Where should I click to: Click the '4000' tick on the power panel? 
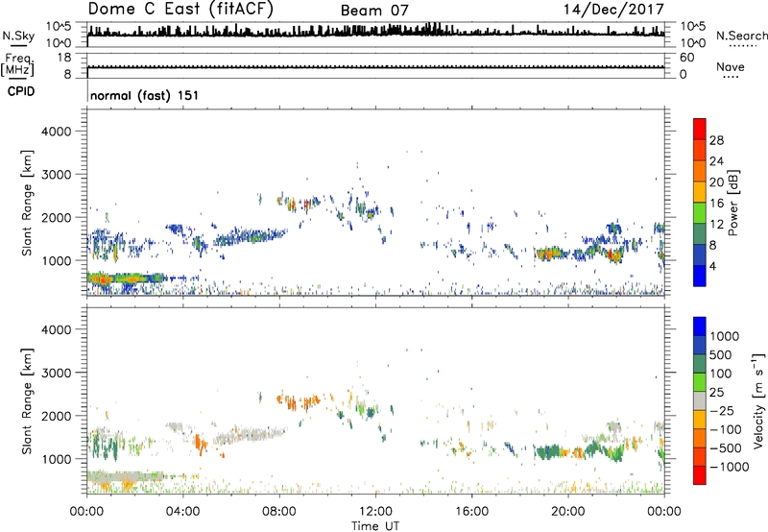(x=57, y=132)
